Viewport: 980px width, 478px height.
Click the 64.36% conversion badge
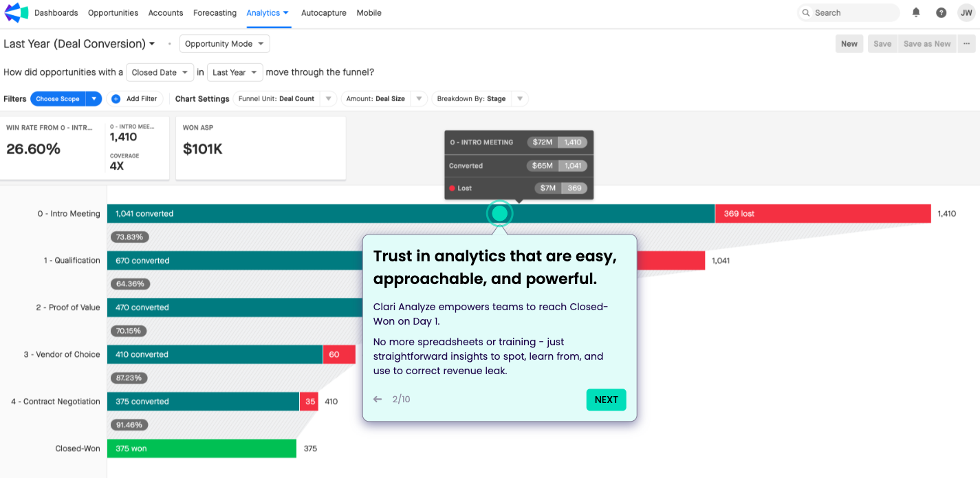(130, 284)
